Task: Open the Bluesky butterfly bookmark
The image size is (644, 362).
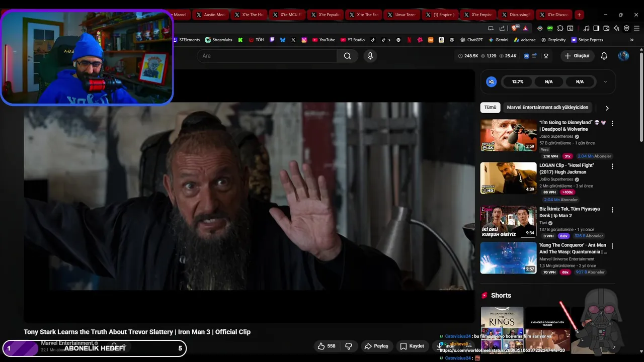Action: [x=283, y=40]
